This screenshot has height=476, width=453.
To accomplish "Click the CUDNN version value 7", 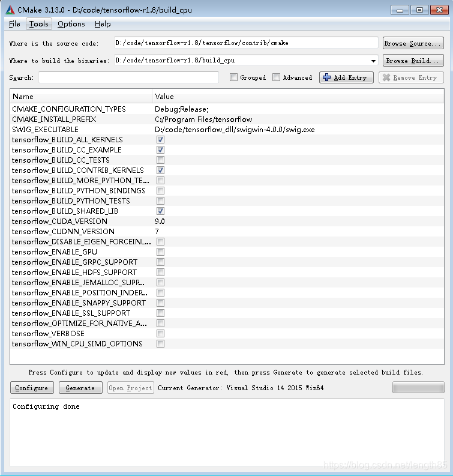I will coord(157,231).
